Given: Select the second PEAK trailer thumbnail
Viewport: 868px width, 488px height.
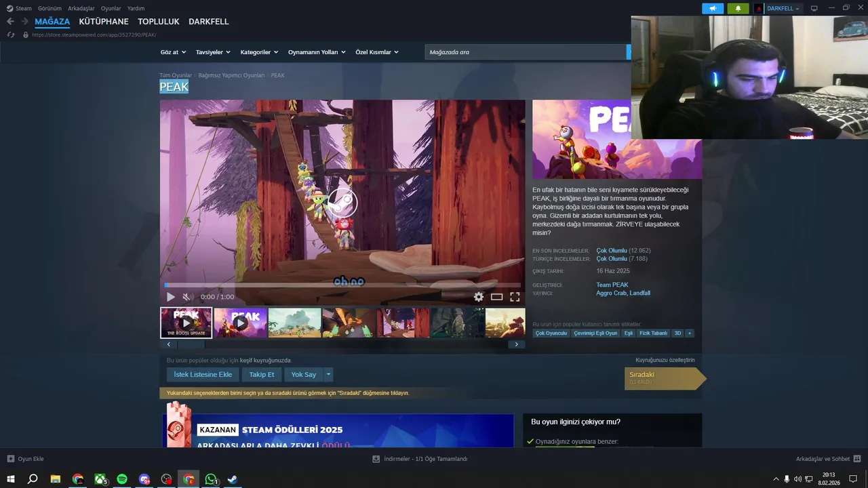Looking at the screenshot, I should 241,323.
